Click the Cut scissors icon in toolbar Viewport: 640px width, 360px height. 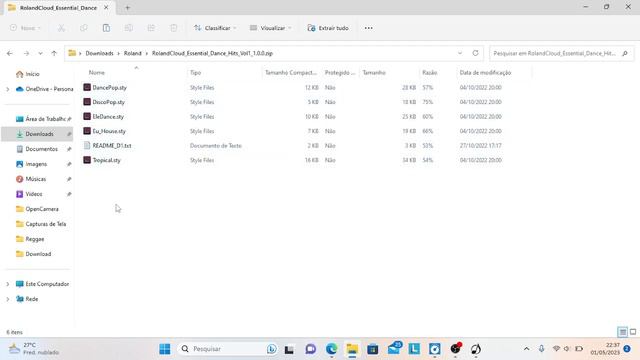point(61,28)
